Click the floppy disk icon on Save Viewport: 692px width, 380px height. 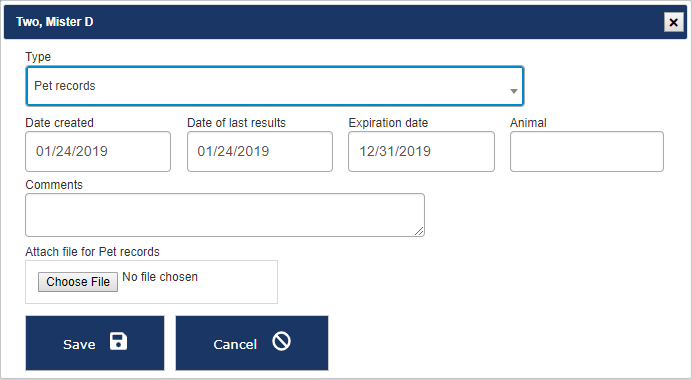click(x=118, y=342)
